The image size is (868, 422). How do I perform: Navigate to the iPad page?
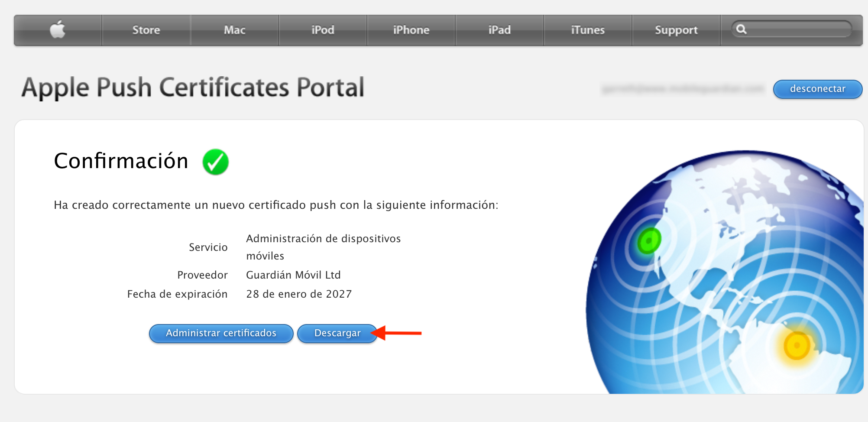(x=499, y=30)
